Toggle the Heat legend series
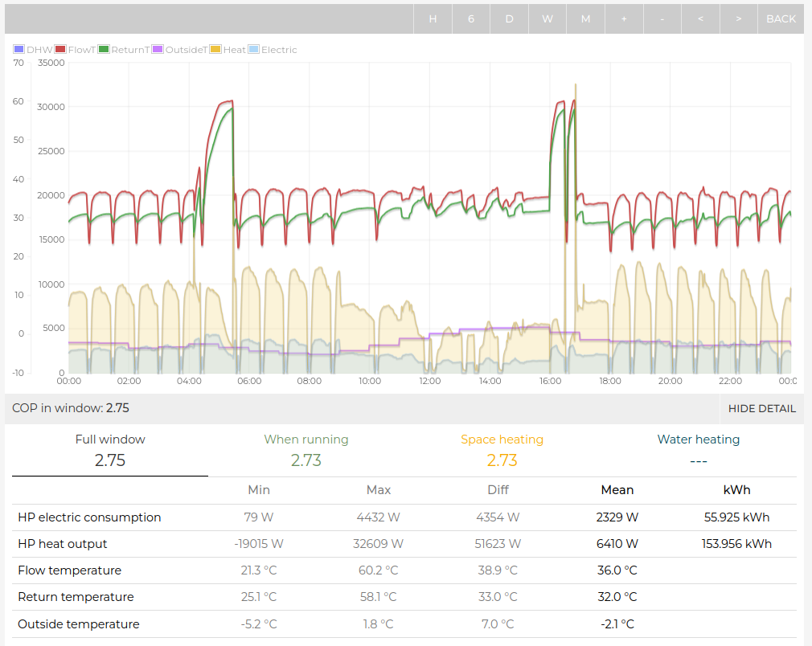The width and height of the screenshot is (812, 646). click(228, 50)
